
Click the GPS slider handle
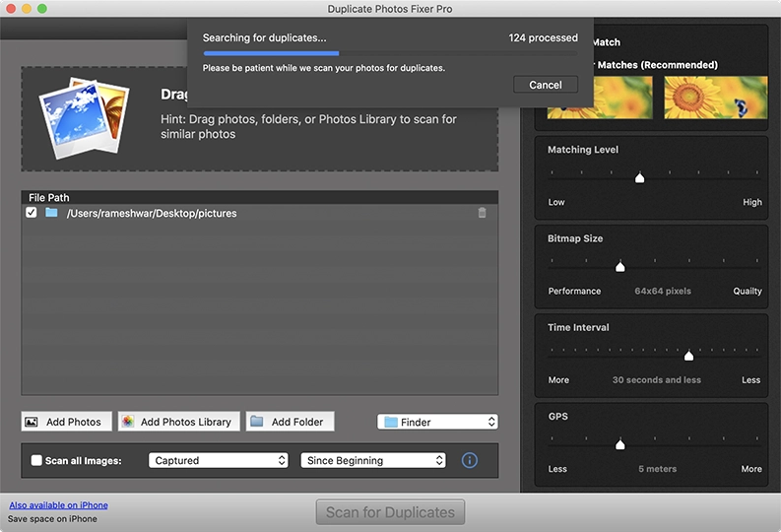coord(620,444)
